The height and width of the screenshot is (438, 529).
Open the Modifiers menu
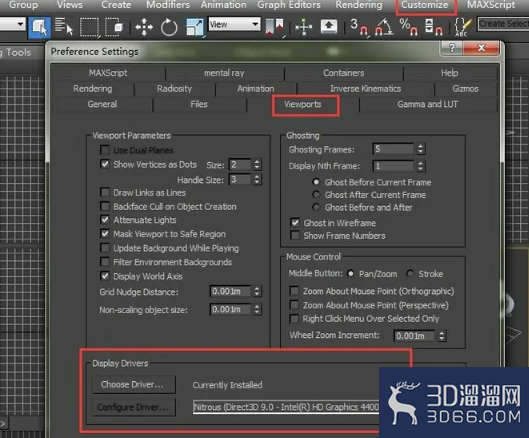coord(168,5)
